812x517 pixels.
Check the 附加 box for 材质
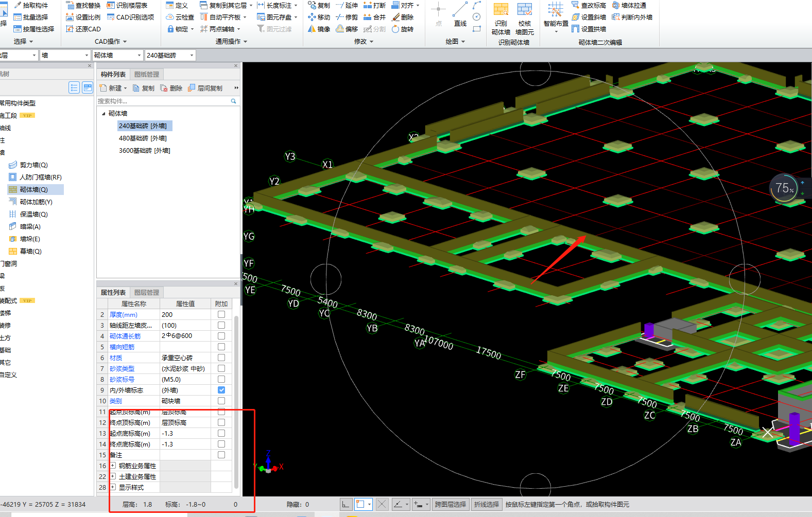[x=221, y=358]
